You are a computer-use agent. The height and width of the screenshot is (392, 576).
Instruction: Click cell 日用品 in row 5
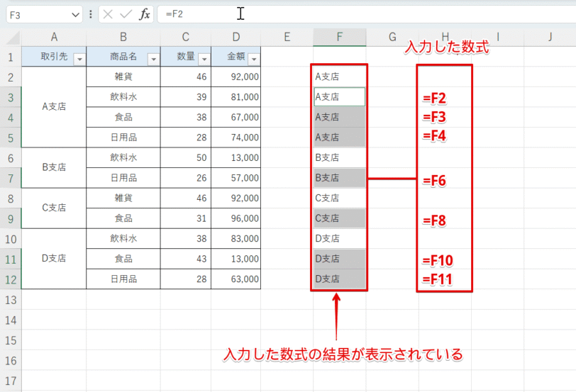123,138
